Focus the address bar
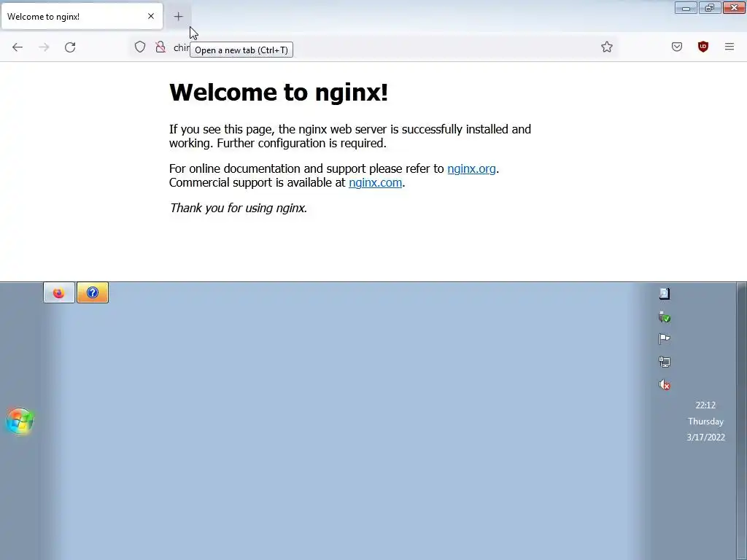This screenshot has height=560, width=747. coord(373,47)
